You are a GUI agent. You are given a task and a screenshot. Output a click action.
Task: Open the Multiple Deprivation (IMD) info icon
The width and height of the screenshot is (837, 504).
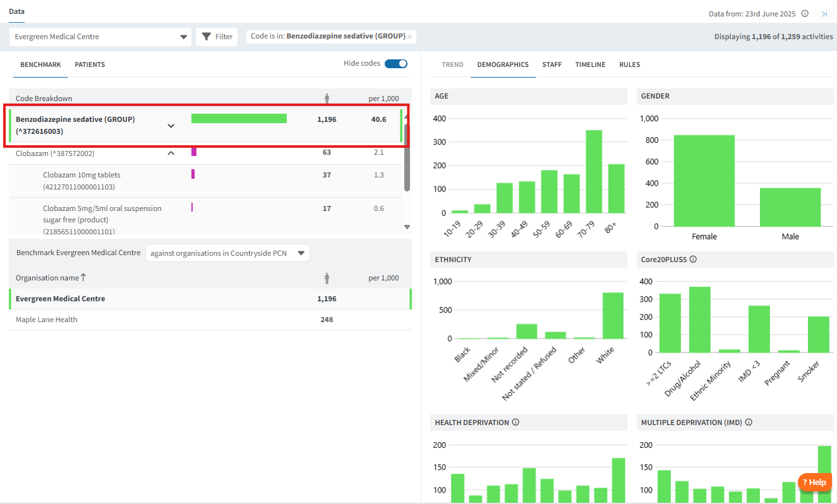(x=749, y=422)
